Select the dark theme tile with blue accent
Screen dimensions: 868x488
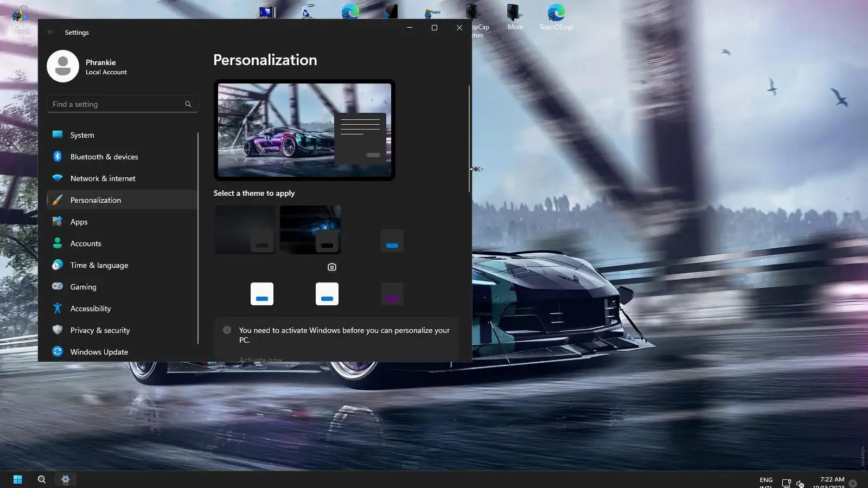click(392, 241)
